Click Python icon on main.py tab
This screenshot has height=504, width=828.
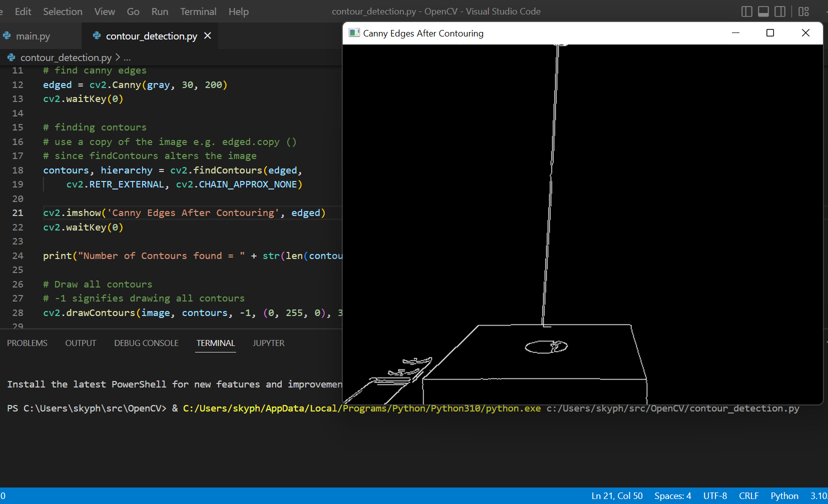[x=7, y=35]
